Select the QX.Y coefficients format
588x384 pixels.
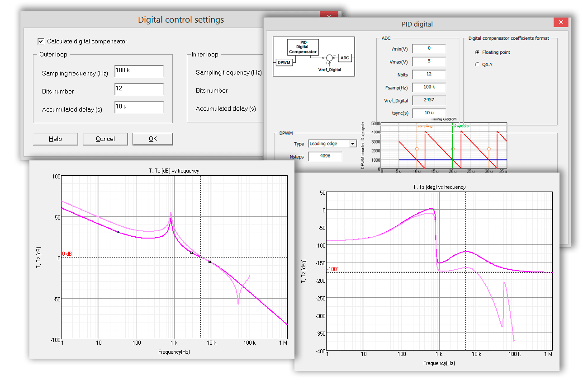(x=477, y=65)
